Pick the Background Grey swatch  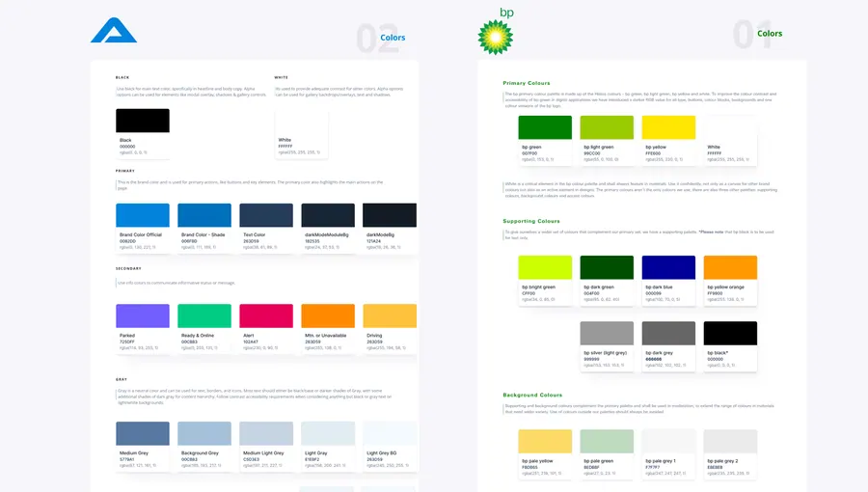pyautogui.click(x=204, y=433)
